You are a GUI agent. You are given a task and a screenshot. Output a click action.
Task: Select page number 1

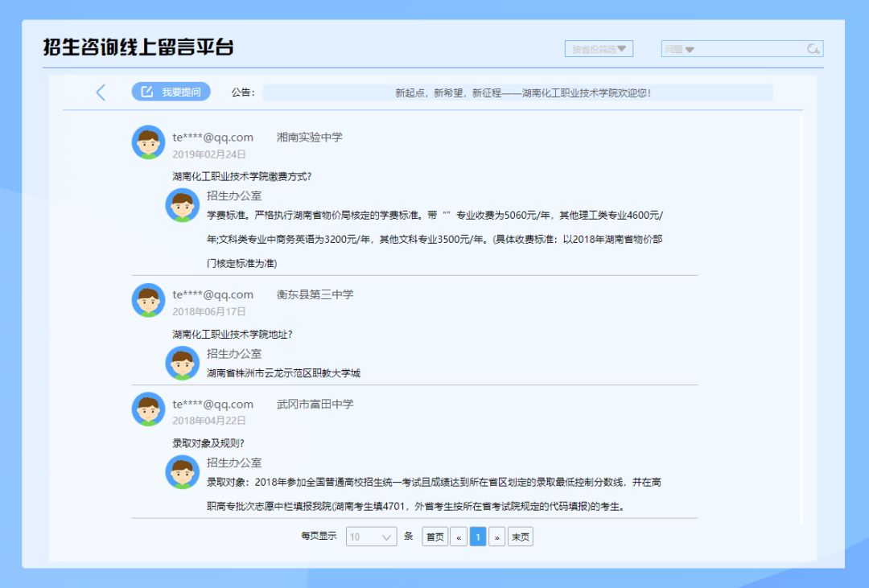tap(478, 537)
